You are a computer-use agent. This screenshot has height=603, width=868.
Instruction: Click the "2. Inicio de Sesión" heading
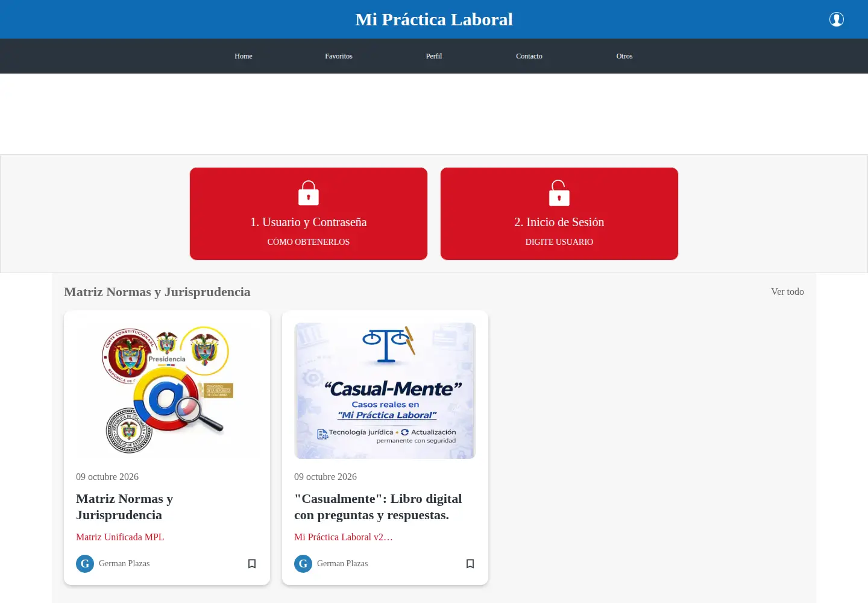[559, 223]
